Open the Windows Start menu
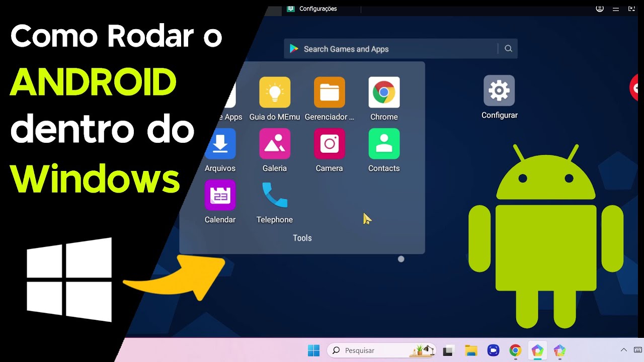The image size is (644, 362). pyautogui.click(x=313, y=350)
